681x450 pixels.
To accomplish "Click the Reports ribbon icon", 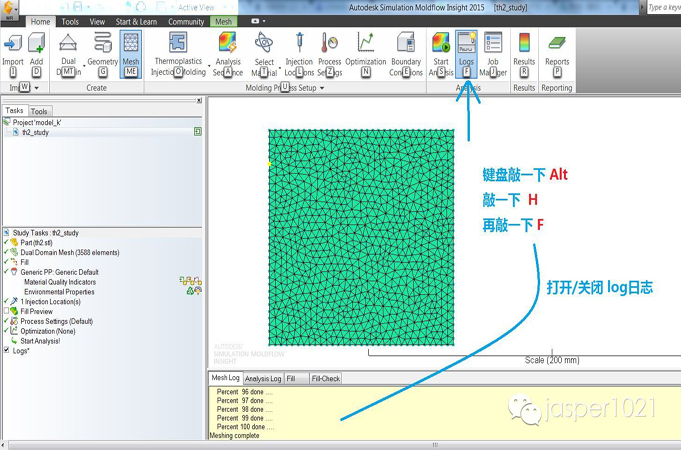I will [x=557, y=43].
